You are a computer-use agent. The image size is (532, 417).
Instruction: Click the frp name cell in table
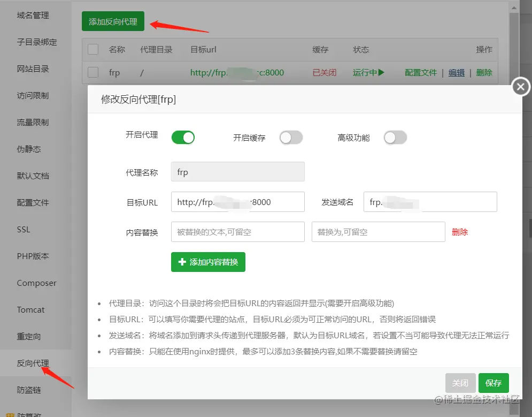pyautogui.click(x=114, y=73)
